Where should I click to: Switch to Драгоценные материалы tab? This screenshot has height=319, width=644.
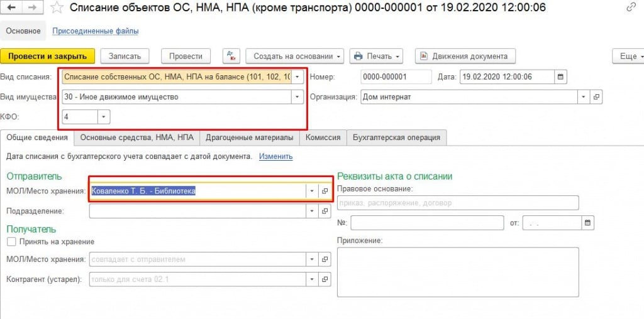point(250,138)
